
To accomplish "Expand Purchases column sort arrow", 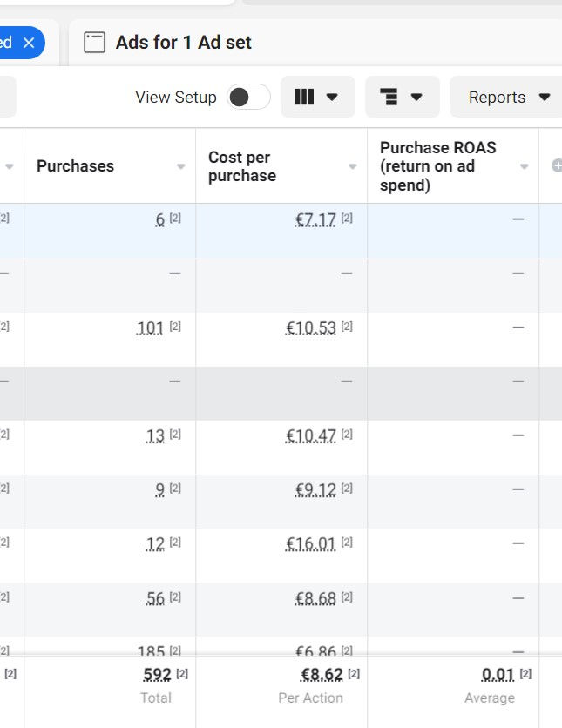I will point(181,166).
